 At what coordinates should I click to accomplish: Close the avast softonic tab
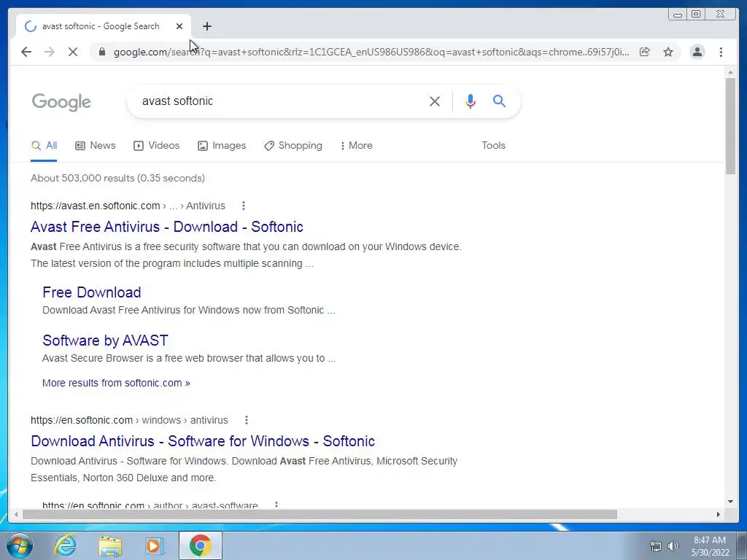[179, 26]
